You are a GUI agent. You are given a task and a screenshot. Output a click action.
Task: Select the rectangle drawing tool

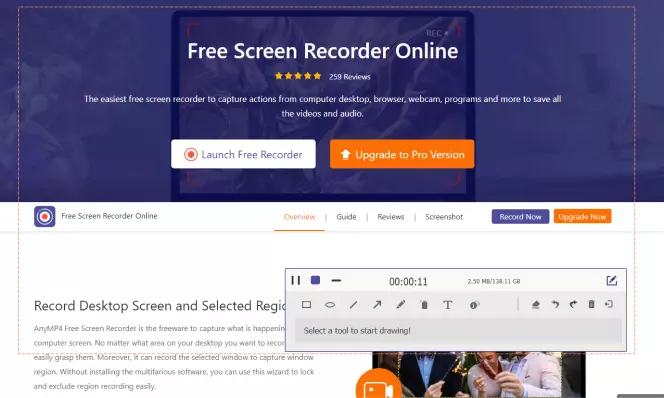tap(307, 304)
